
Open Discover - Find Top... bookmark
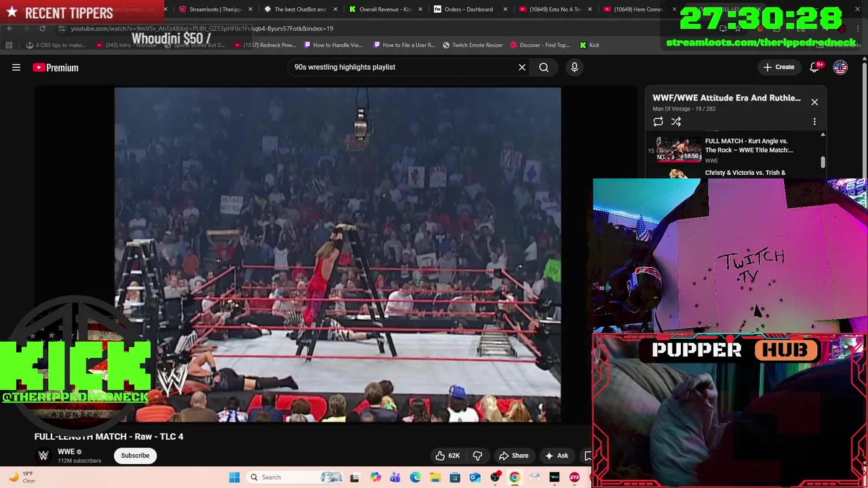tap(540, 45)
